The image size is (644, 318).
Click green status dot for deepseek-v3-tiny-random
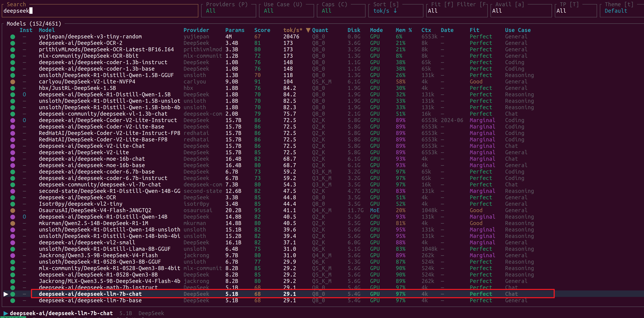13,37
